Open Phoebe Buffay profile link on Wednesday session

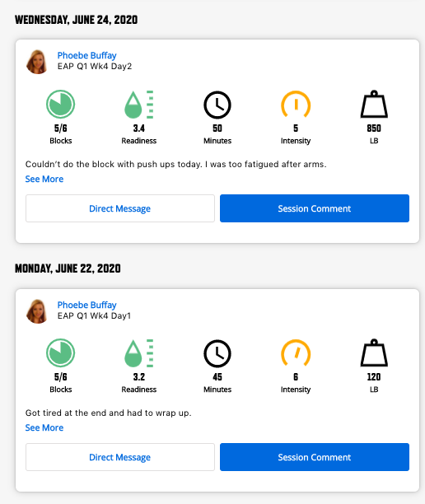click(86, 55)
